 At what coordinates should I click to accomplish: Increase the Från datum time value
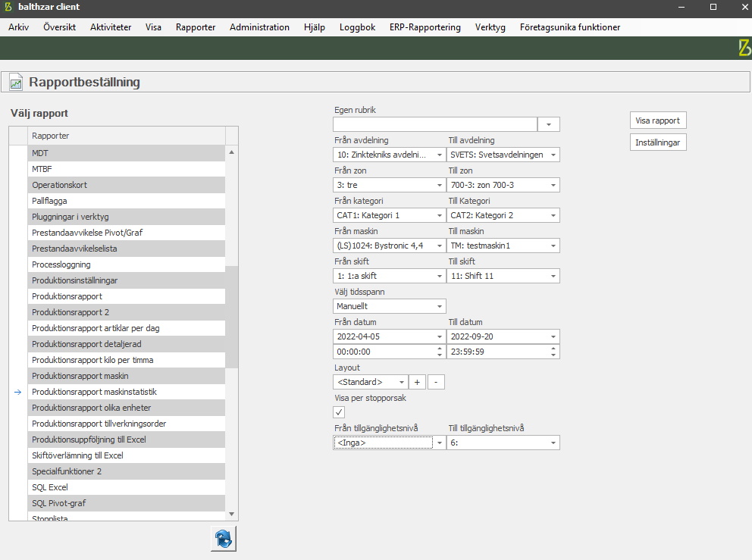point(440,349)
